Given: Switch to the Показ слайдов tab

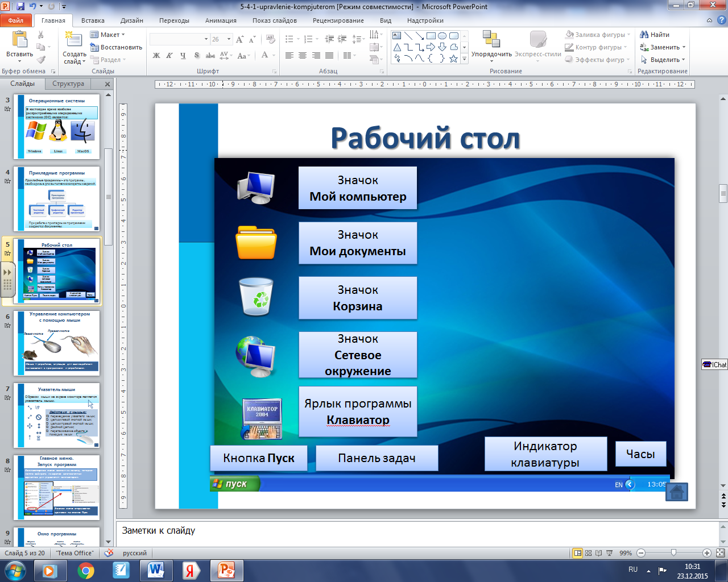Looking at the screenshot, I should pos(275,20).
